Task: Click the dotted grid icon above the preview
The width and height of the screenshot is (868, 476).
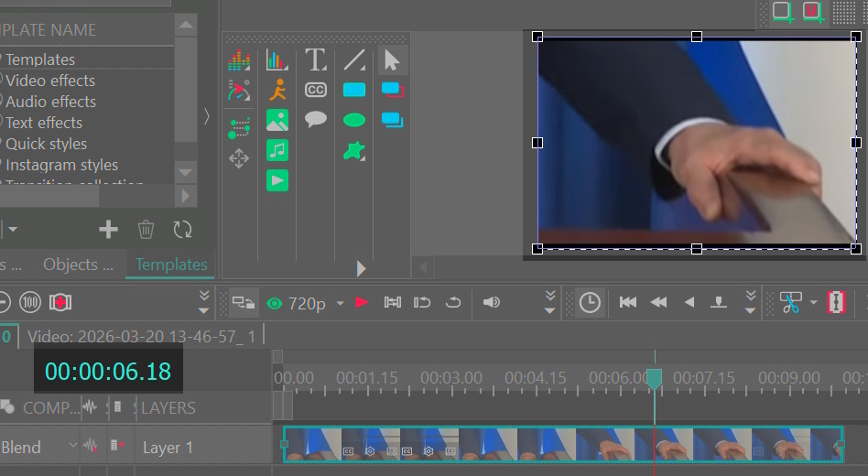Action: (x=843, y=12)
